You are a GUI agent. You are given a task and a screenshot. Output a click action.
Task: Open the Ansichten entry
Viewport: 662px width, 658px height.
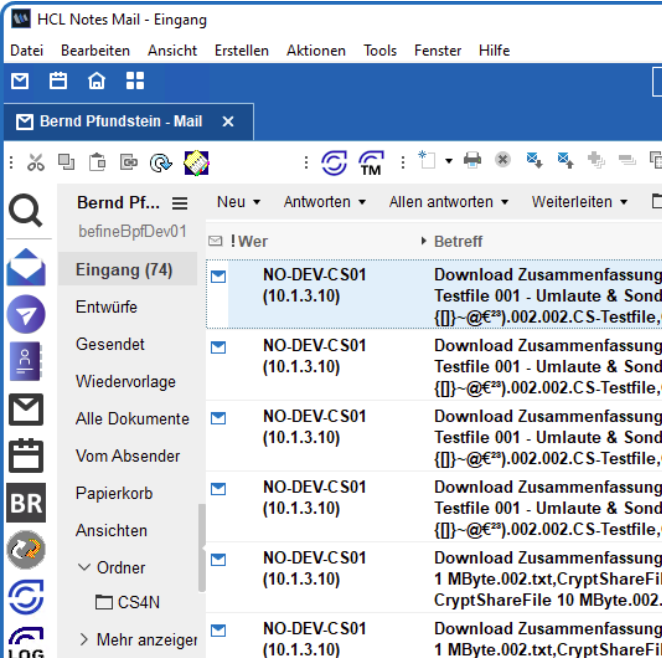pyautogui.click(x=111, y=530)
